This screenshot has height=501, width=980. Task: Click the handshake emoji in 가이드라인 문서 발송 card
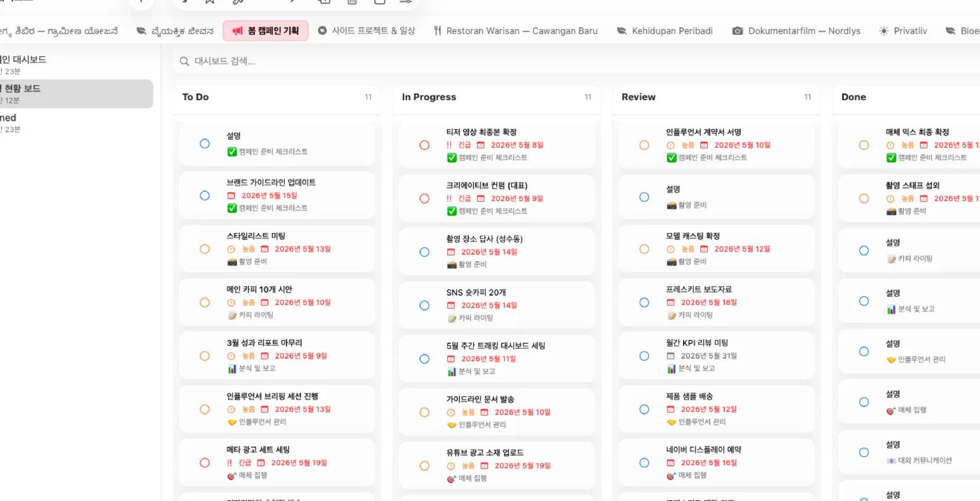click(x=452, y=425)
